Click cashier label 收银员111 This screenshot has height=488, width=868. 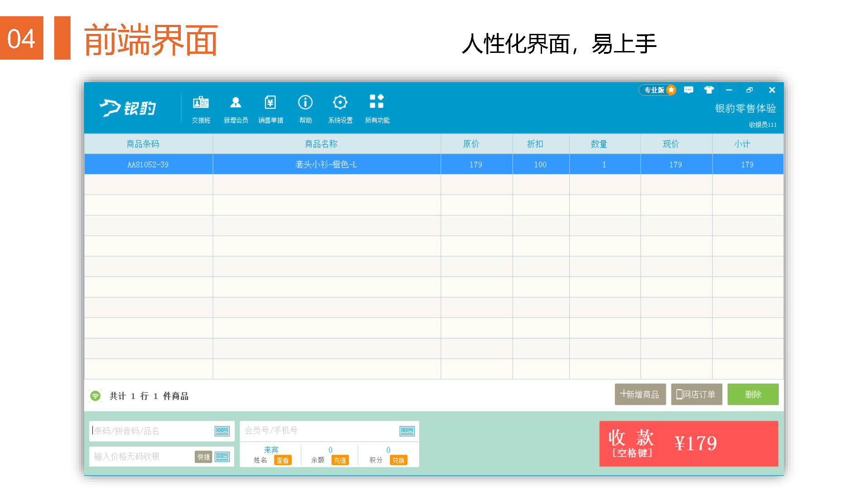pyautogui.click(x=763, y=125)
